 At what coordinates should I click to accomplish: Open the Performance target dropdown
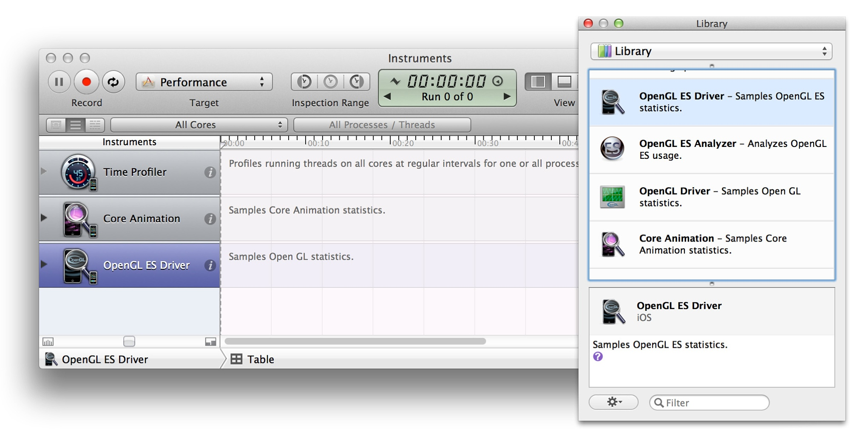pos(204,82)
